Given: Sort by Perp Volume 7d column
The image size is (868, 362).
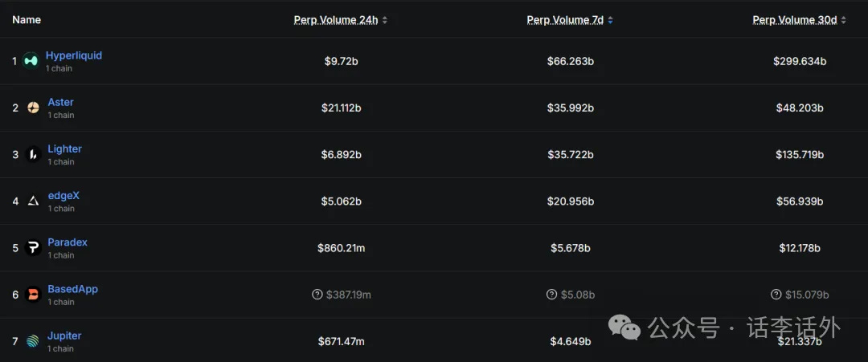Looking at the screenshot, I should pos(565,20).
